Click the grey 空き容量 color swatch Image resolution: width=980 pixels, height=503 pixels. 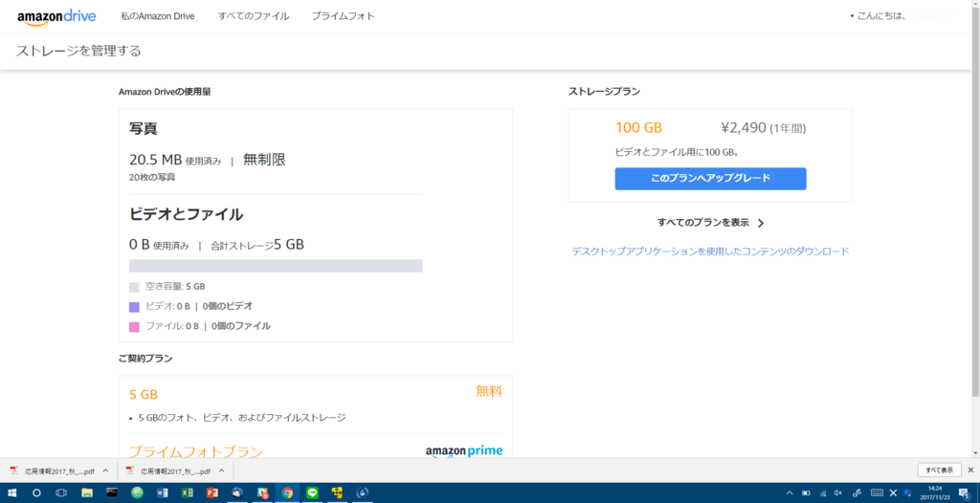tap(134, 288)
